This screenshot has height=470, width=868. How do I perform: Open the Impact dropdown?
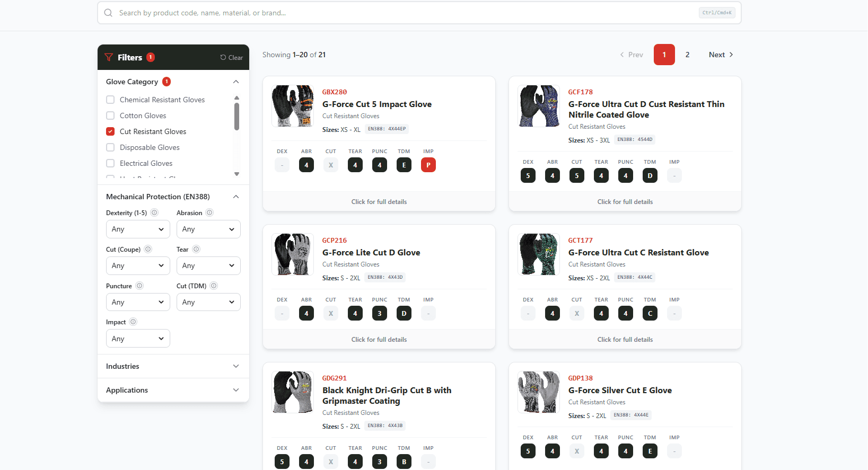[138, 339]
